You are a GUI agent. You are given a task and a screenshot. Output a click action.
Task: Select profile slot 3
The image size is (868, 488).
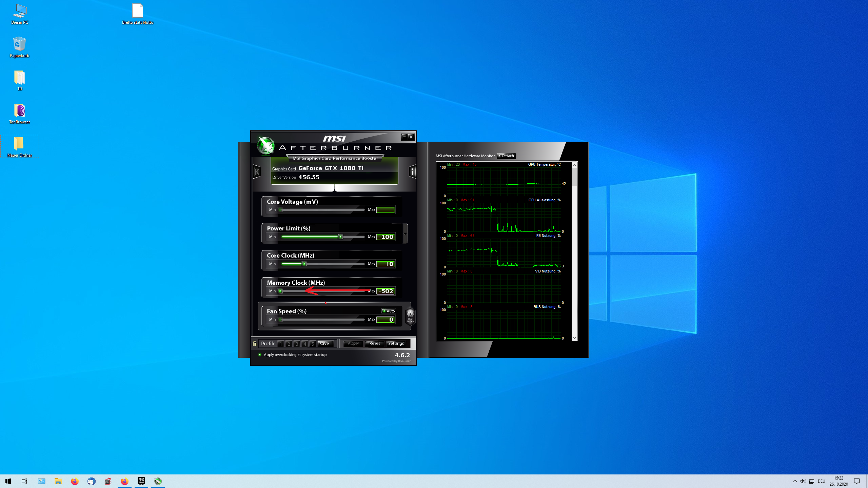point(297,344)
